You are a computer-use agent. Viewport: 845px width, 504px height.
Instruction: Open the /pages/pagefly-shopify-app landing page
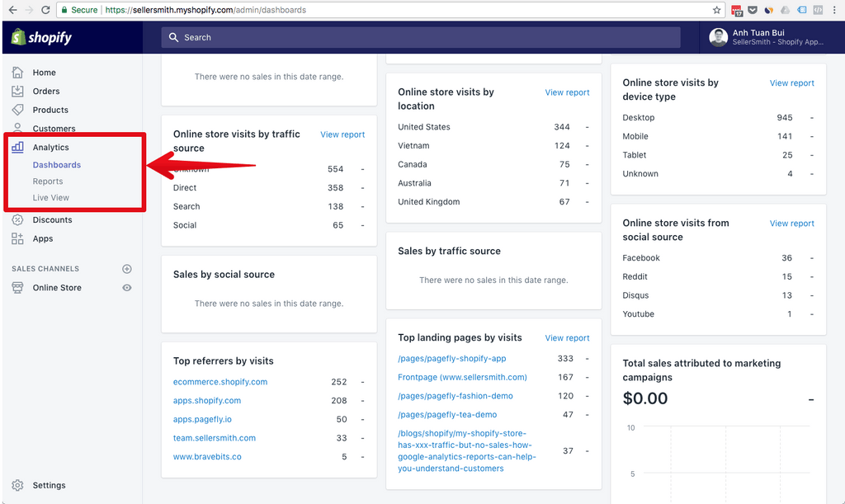pyautogui.click(x=451, y=359)
